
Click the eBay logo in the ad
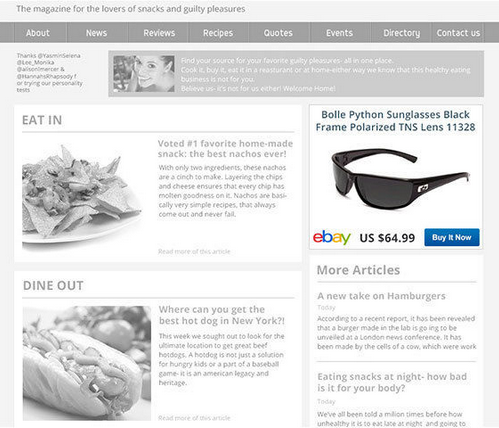click(x=332, y=237)
